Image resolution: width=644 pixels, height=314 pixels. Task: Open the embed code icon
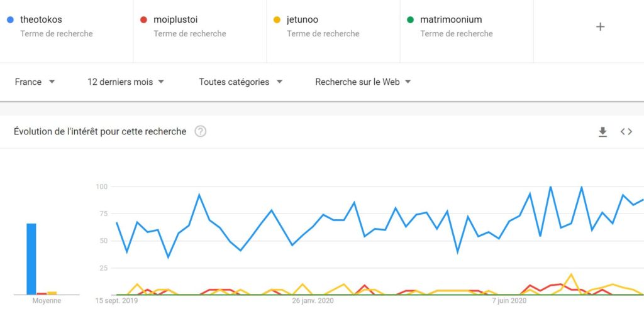point(626,132)
